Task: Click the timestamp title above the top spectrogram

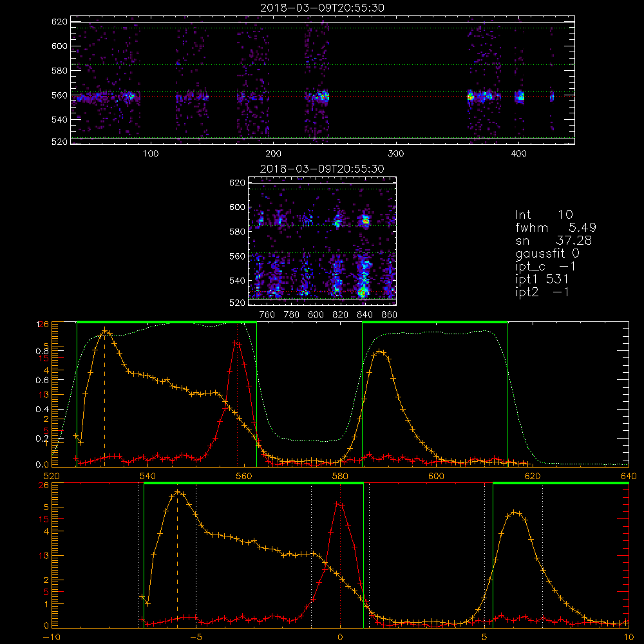Action: [x=323, y=8]
